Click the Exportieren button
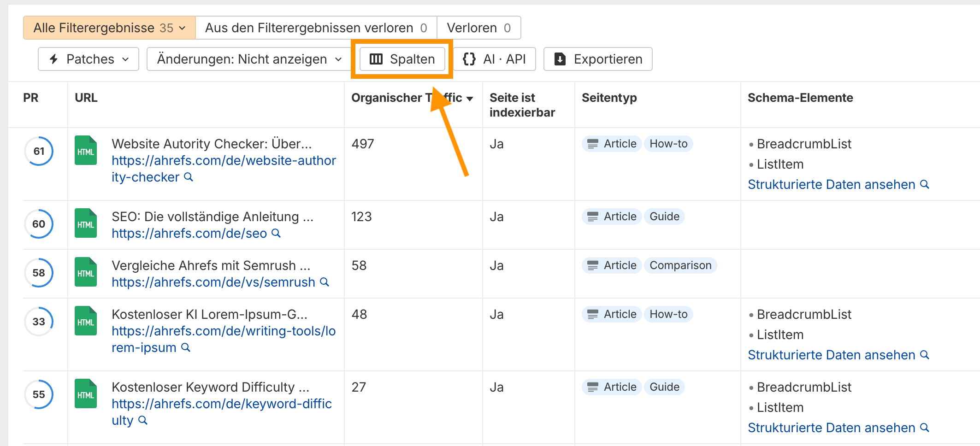Screen dimensions: 980x446 (598, 59)
